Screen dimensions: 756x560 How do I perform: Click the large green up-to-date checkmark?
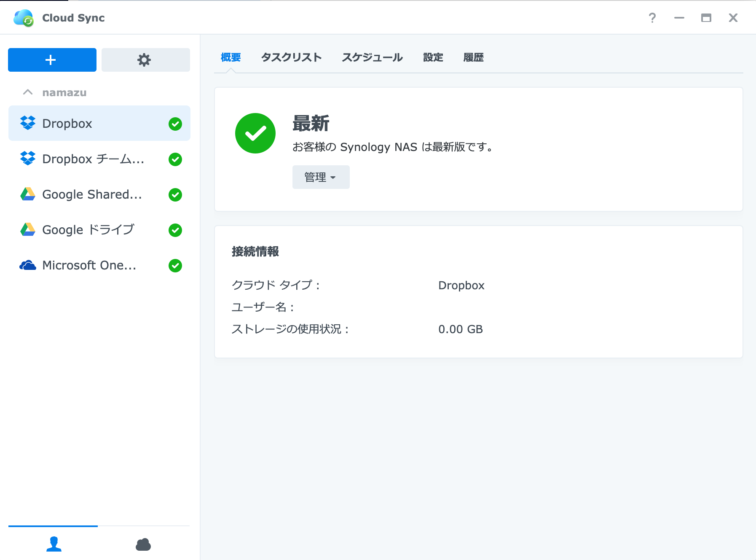click(x=255, y=133)
